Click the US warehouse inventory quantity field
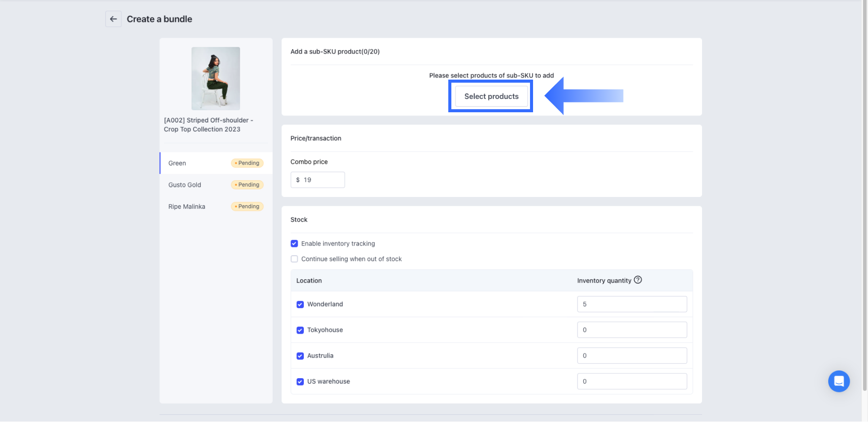 (x=632, y=382)
